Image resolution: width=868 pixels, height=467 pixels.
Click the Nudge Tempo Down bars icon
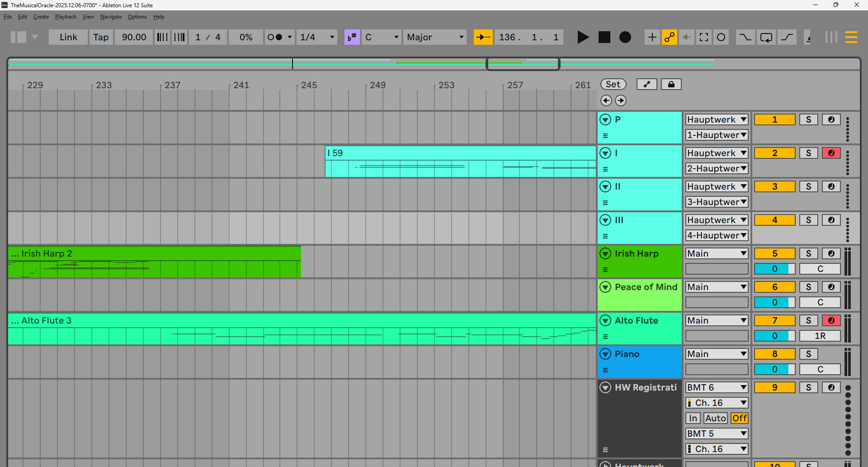162,37
